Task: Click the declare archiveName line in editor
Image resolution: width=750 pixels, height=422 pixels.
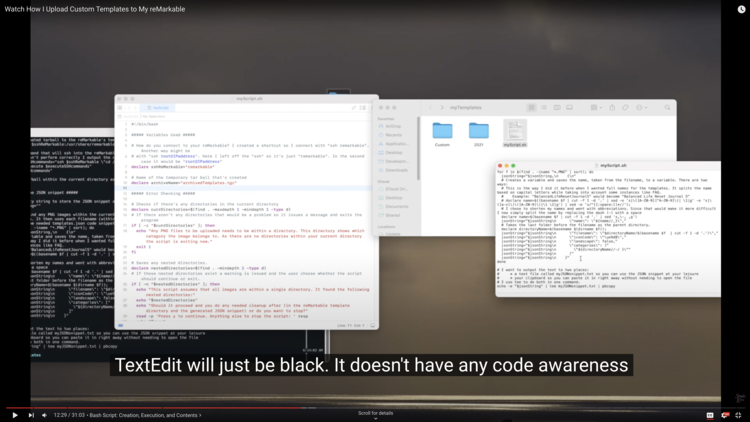Action: 184,183
